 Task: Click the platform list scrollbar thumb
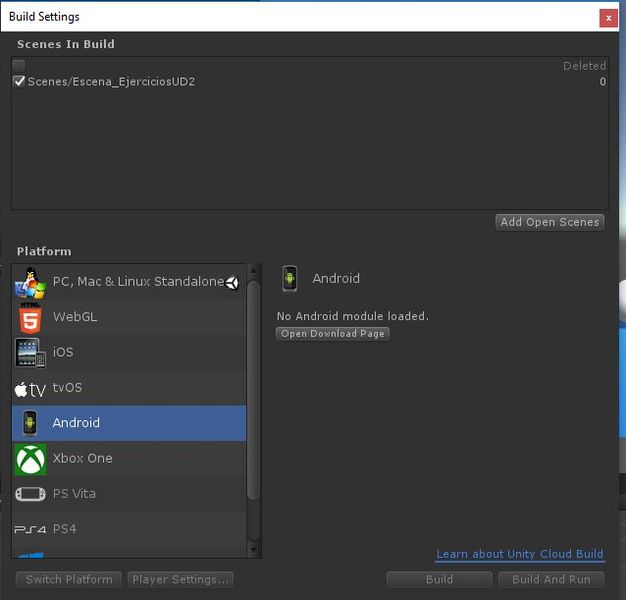(253, 390)
